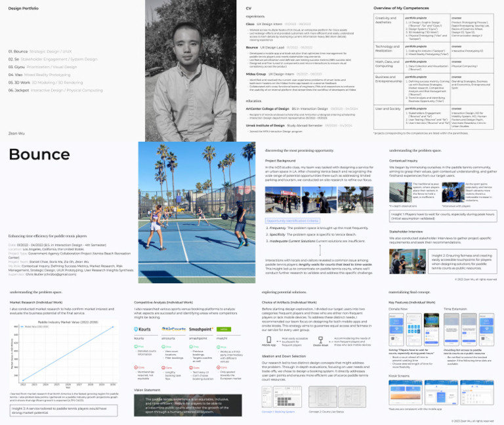Open the '02. Se' project entry
This screenshot has height=425, width=504.
(x=52, y=59)
